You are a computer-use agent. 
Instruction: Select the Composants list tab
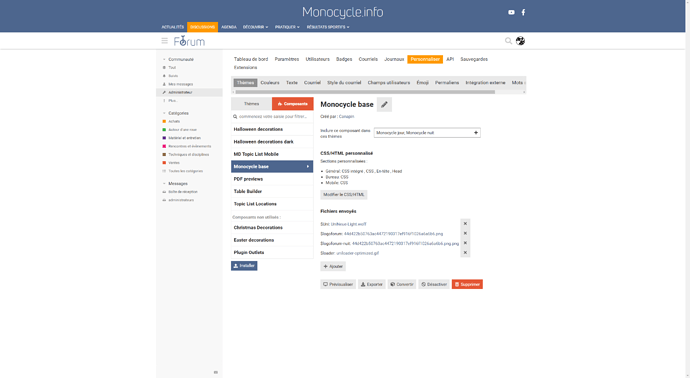point(293,104)
